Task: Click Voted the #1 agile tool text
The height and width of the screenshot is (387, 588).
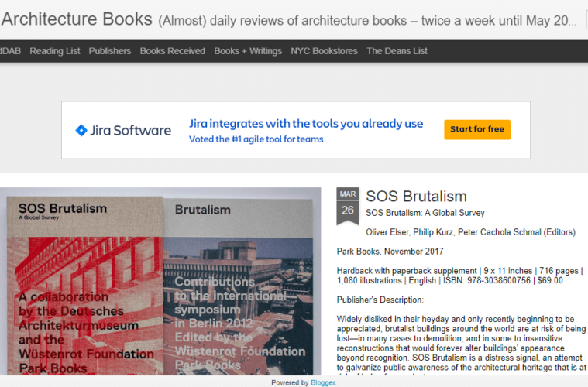Action: [x=256, y=139]
